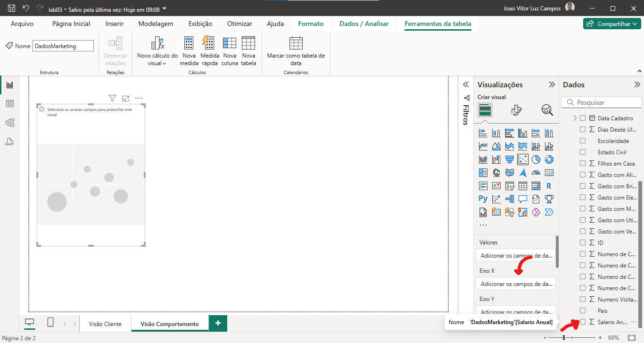Choose the KPI visual

coord(496,186)
